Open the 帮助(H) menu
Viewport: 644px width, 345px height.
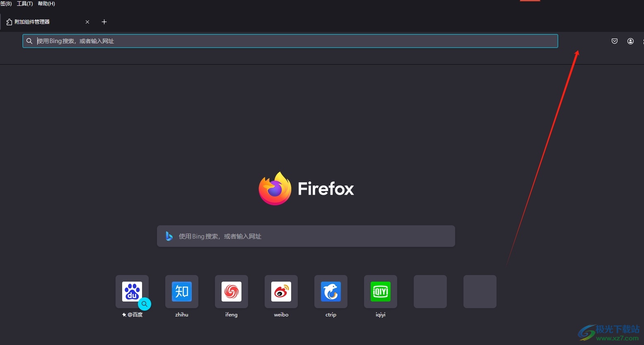(x=46, y=4)
